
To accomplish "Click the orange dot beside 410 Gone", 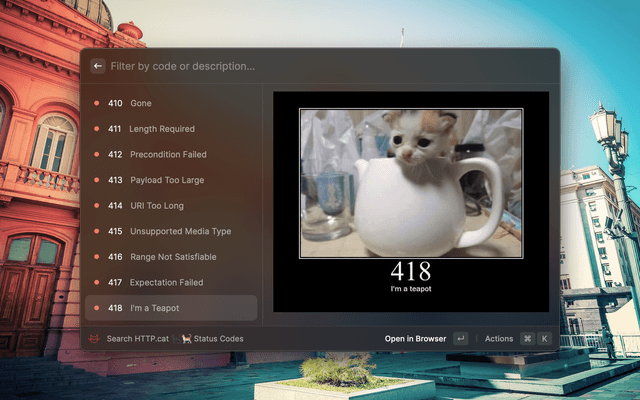I will tap(96, 103).
